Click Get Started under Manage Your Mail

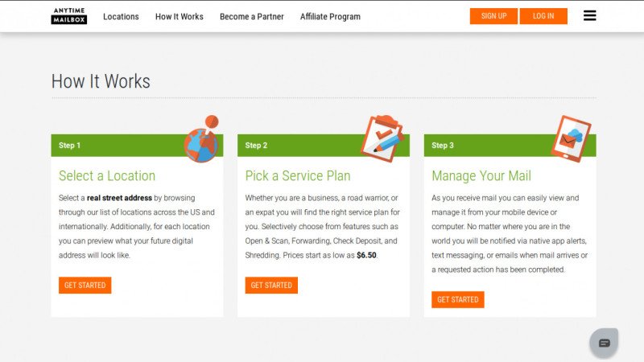click(x=457, y=299)
